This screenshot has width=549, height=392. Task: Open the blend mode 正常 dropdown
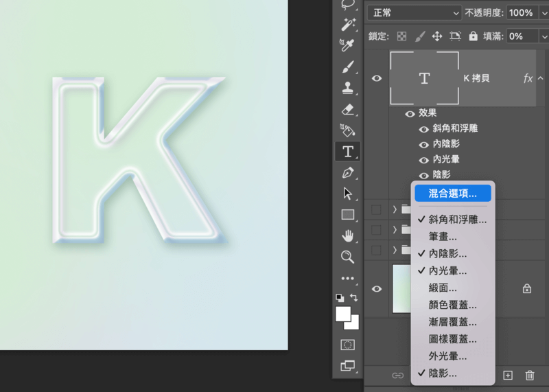[x=414, y=13]
